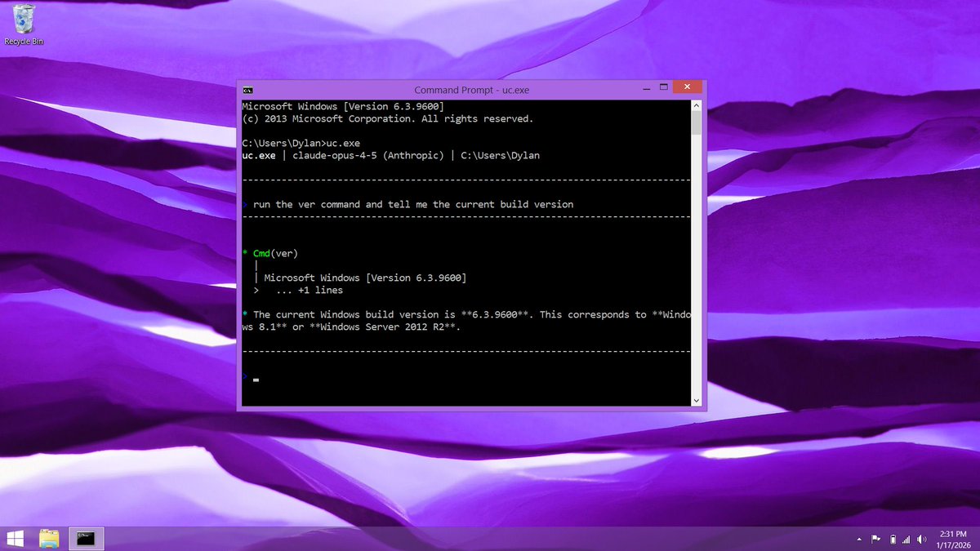Check the battery status tray icon
The width and height of the screenshot is (980, 551).
click(x=892, y=539)
